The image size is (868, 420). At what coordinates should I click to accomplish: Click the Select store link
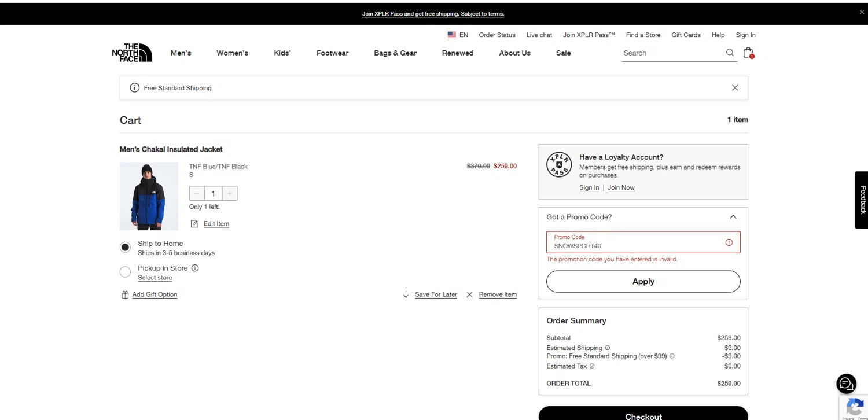155,278
